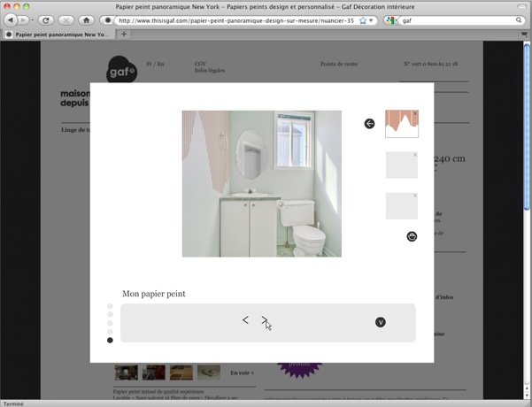Open the Points de vente link
Viewport: 532px width, 407px height.
pos(339,64)
